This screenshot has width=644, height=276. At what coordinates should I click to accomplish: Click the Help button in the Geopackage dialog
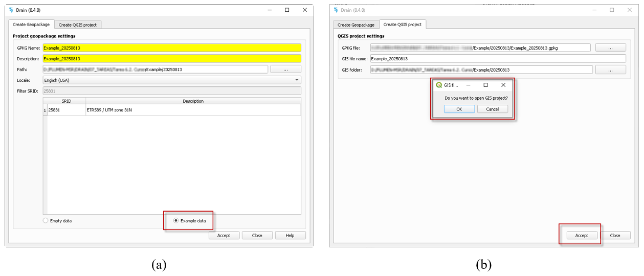tap(290, 236)
